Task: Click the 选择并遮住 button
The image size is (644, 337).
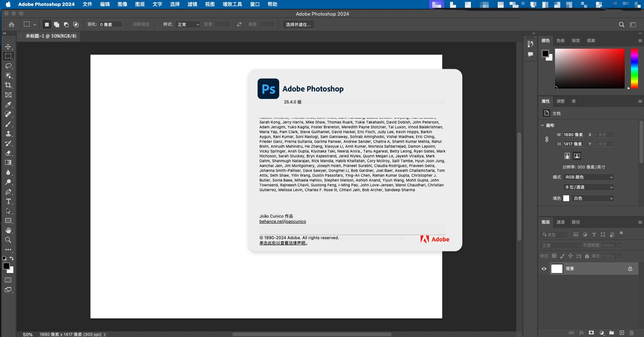Action: 298,25
